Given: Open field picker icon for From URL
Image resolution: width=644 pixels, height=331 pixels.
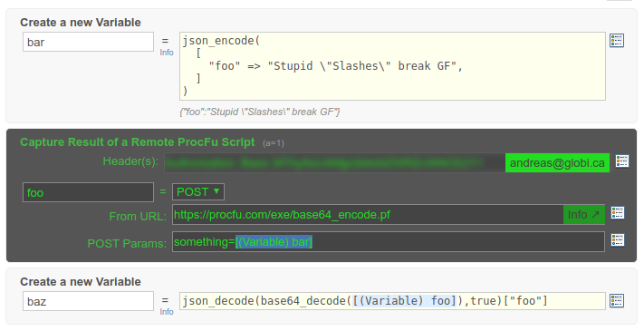Looking at the screenshot, I should click(x=618, y=213).
